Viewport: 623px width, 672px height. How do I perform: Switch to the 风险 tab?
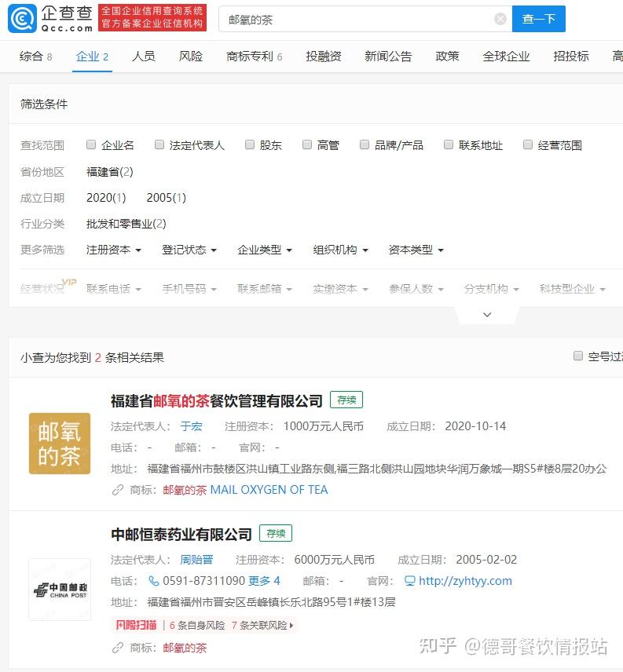[191, 57]
